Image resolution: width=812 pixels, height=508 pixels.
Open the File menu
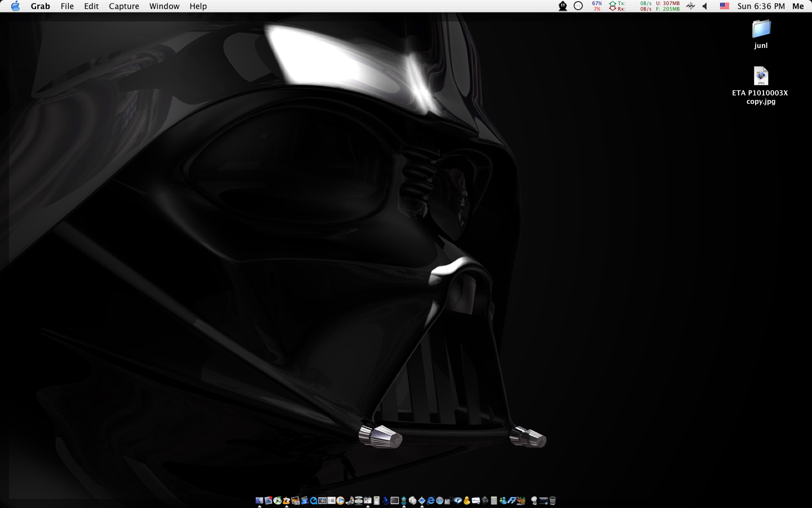pos(67,6)
